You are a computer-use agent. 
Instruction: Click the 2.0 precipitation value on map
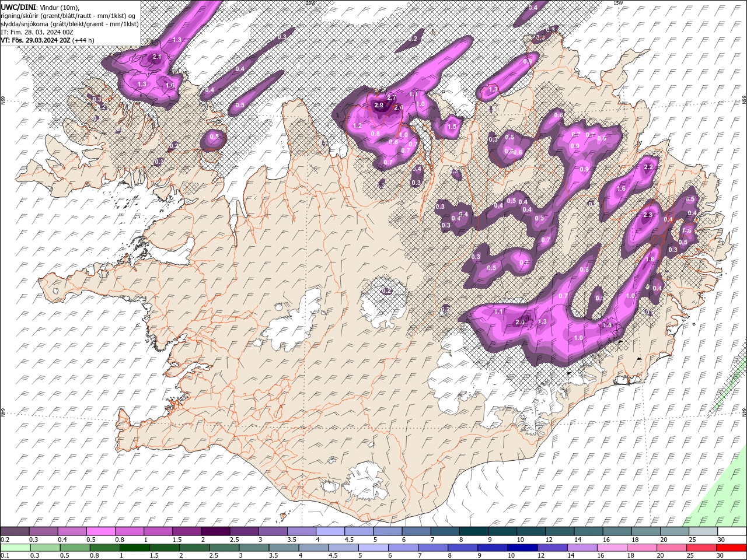[521, 322]
